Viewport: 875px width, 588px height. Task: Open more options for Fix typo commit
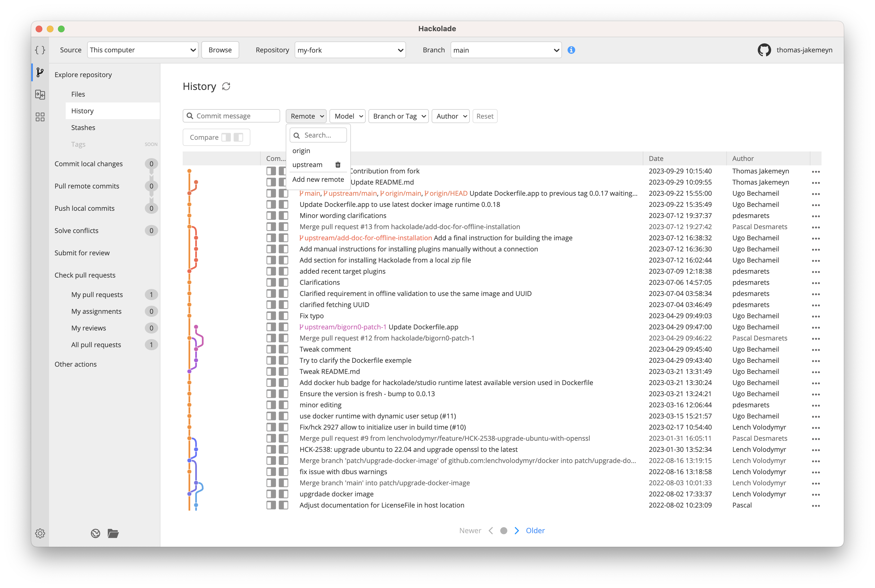point(815,316)
